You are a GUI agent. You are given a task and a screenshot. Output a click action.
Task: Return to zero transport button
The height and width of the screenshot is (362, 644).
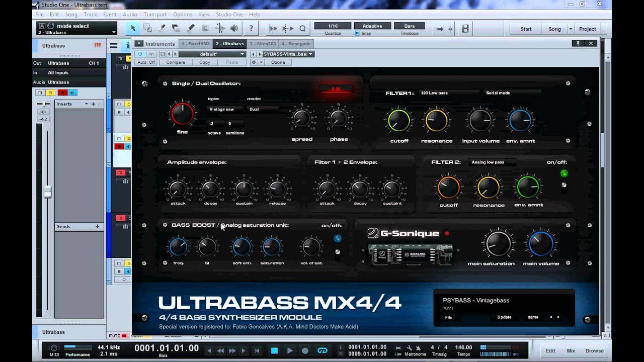[x=257, y=351]
